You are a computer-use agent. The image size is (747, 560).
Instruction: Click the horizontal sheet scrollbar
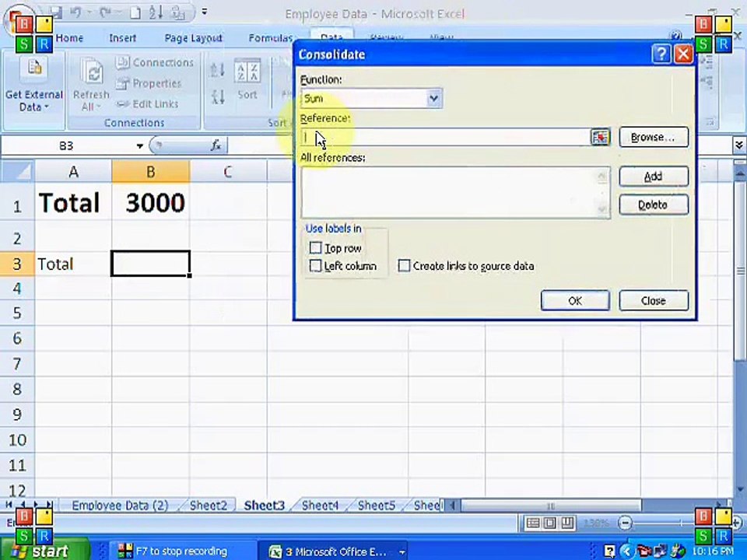(x=550, y=506)
